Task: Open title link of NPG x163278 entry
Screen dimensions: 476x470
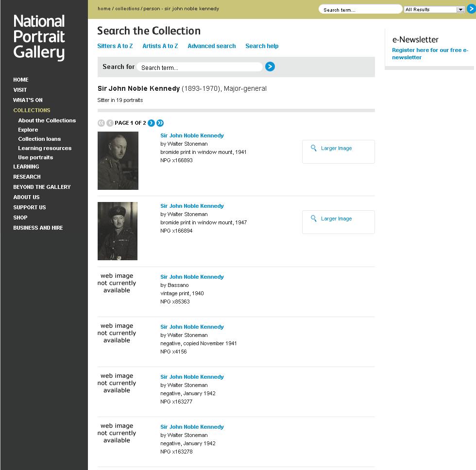Action: [x=192, y=427]
